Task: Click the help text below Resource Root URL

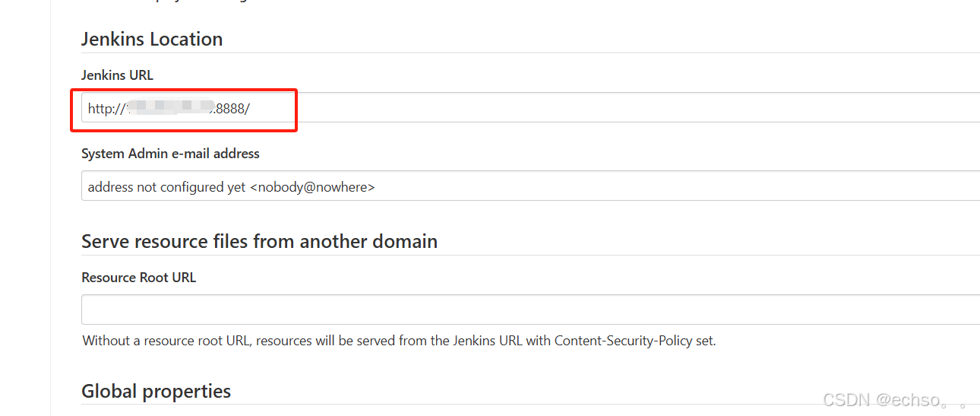Action: tap(399, 341)
